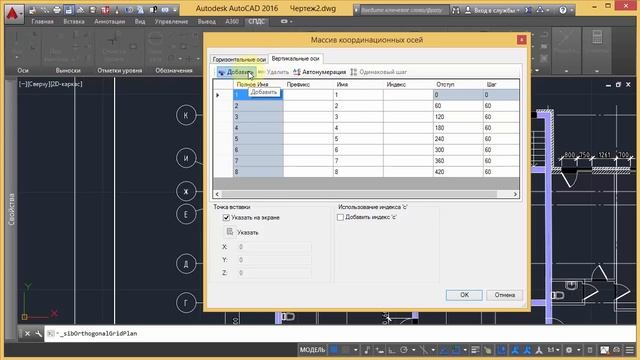Click the Help question mark icon
This screenshot has height=360, width=640.
pos(563,10)
